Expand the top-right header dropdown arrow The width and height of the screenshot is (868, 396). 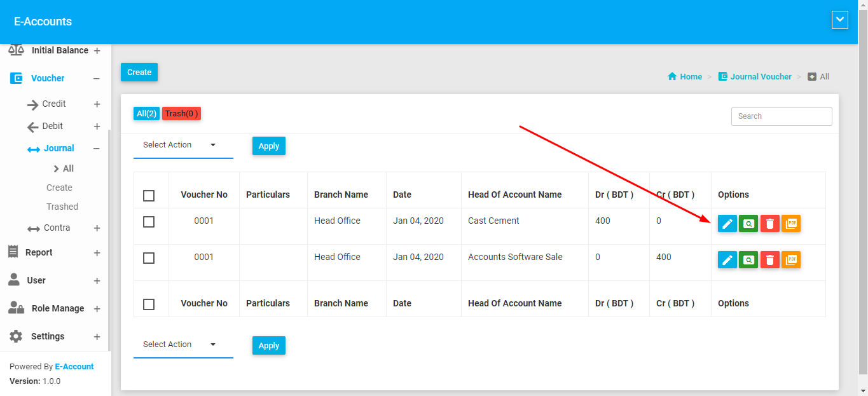click(x=839, y=20)
